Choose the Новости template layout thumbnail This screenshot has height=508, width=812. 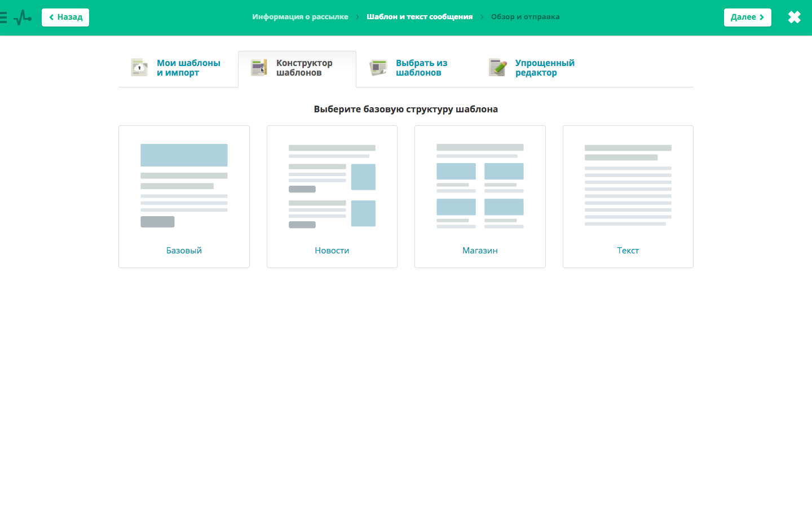tap(332, 186)
